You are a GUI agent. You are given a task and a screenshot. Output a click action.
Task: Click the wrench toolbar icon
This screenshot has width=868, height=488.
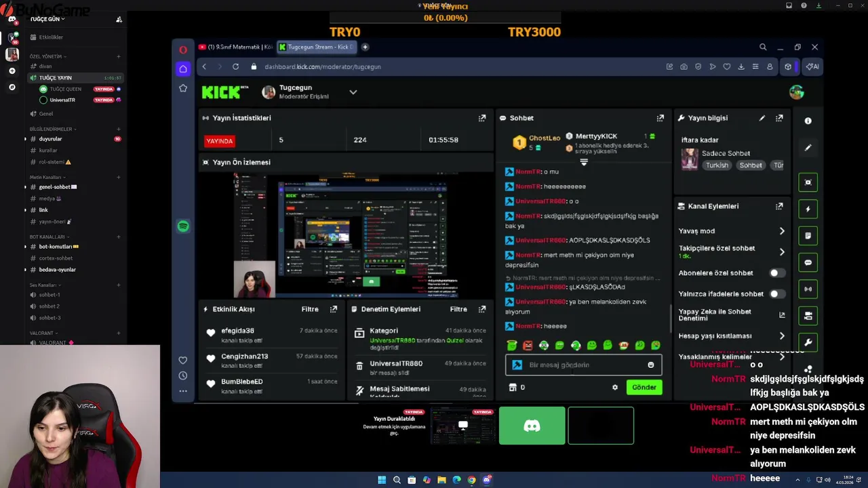[808, 342]
